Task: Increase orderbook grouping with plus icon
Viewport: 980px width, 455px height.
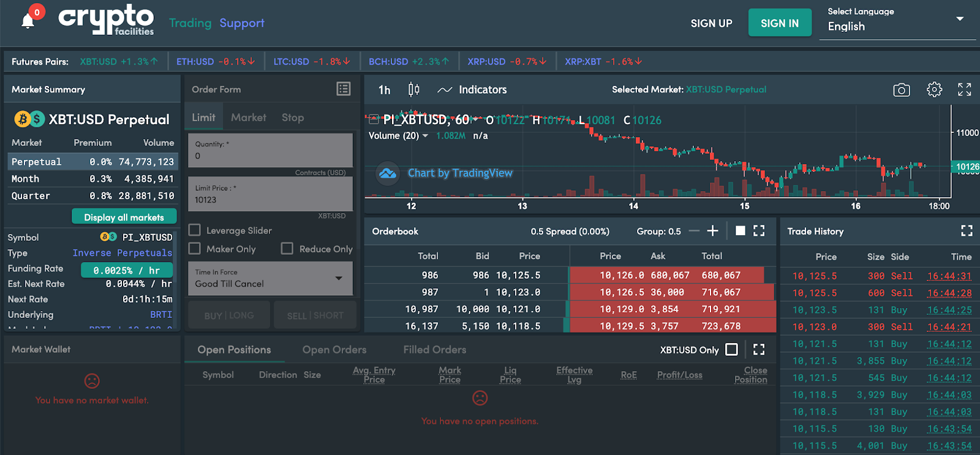Action: tap(712, 231)
